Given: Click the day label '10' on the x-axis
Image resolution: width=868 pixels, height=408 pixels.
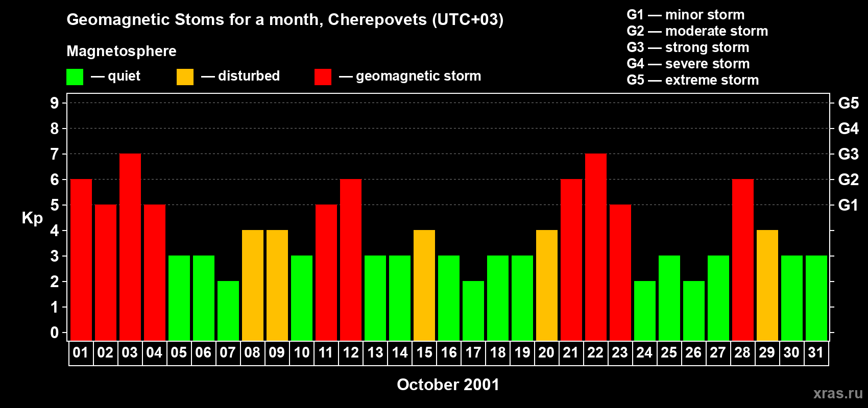Looking at the screenshot, I should 301,353.
